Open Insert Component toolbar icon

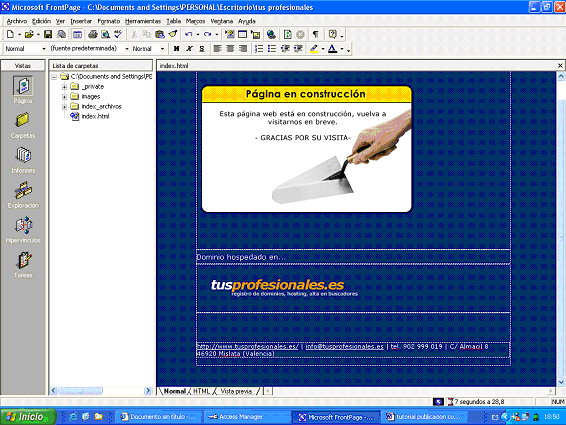pos(229,34)
